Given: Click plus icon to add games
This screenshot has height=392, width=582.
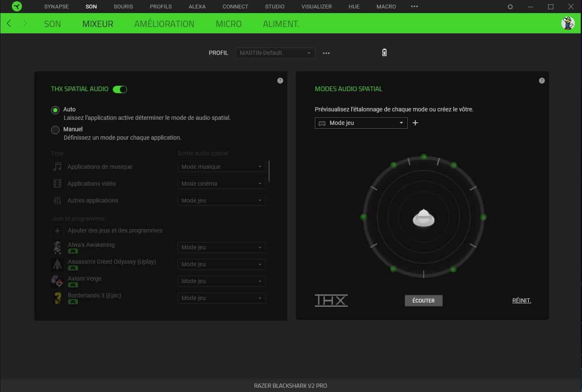Looking at the screenshot, I should click(x=57, y=231).
